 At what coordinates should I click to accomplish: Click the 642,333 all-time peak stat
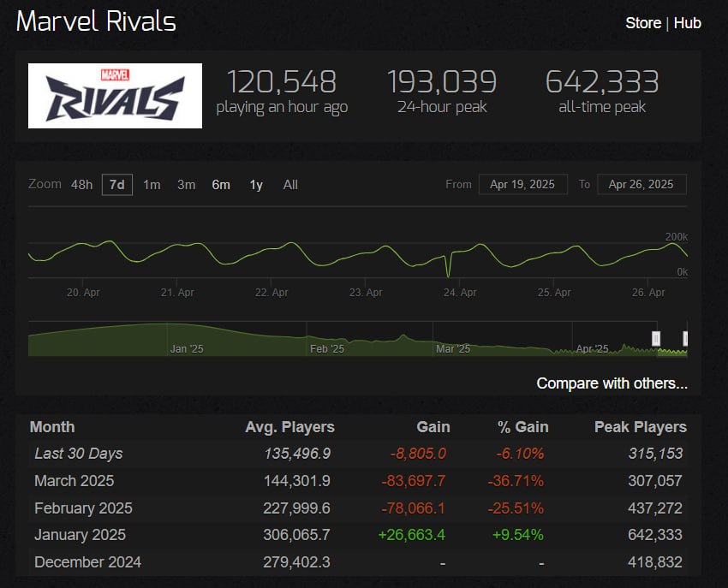(602, 81)
